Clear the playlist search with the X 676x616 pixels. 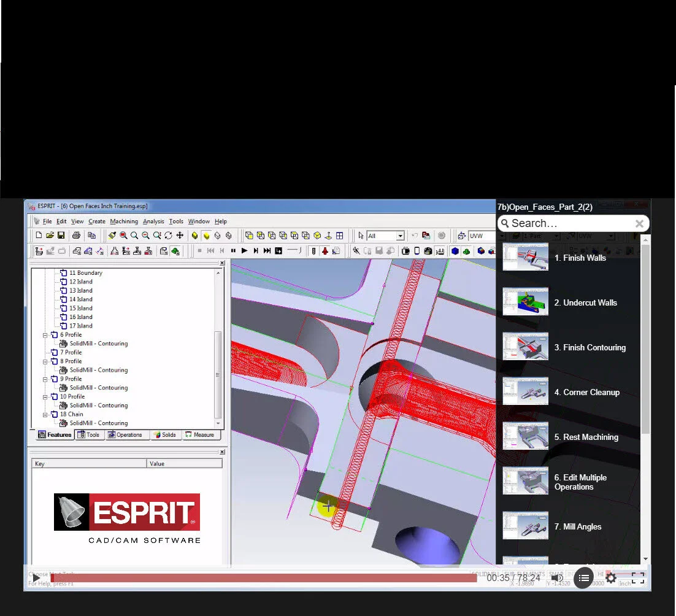639,223
